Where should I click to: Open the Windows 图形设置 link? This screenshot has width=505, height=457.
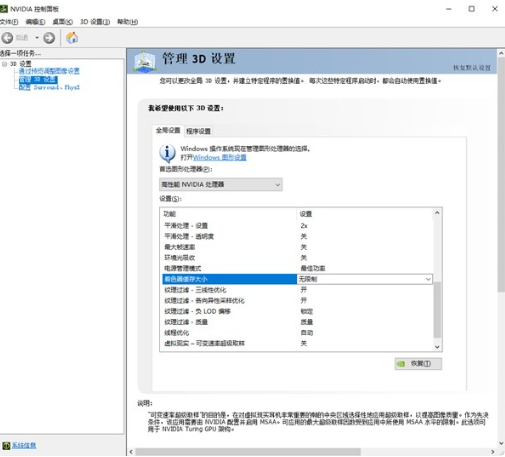[220, 157]
